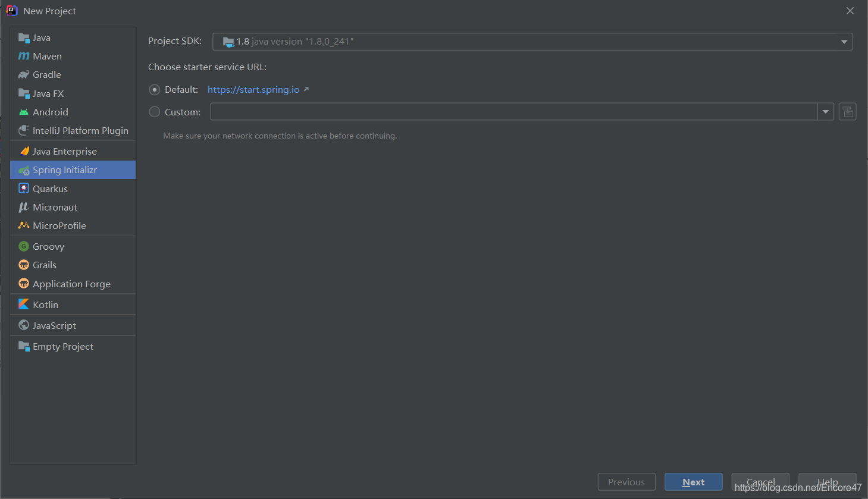
Task: Click the Gradle elephant icon
Action: (x=24, y=75)
